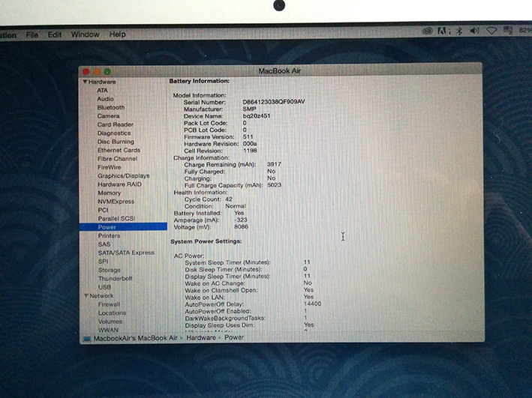Click MacbookAir's MacBook Air in path bar
Viewport: 532px width, 398px height.
(x=135, y=338)
